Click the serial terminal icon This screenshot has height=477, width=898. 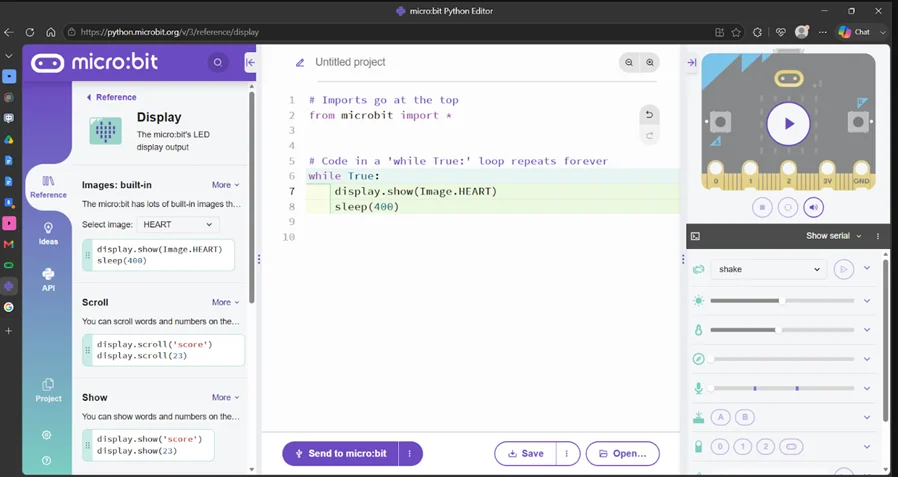pyautogui.click(x=695, y=236)
